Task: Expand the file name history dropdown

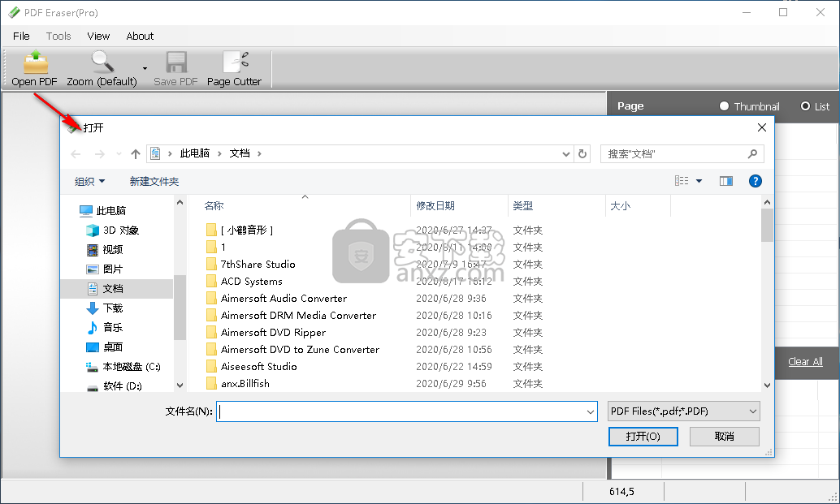Action: tap(591, 411)
